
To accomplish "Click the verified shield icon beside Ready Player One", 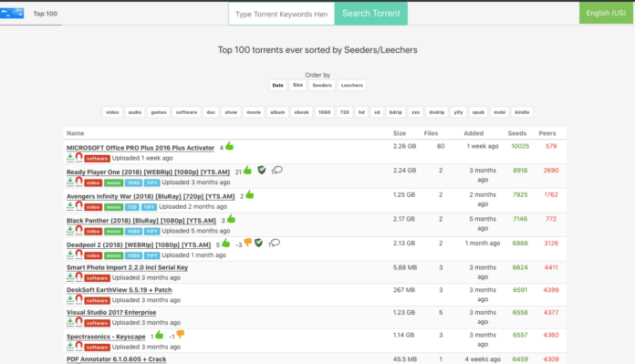I will (x=262, y=170).
